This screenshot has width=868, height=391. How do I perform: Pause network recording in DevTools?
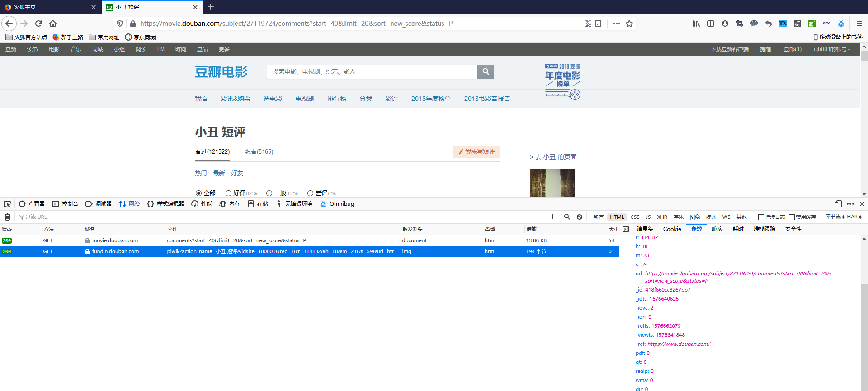[554, 217]
